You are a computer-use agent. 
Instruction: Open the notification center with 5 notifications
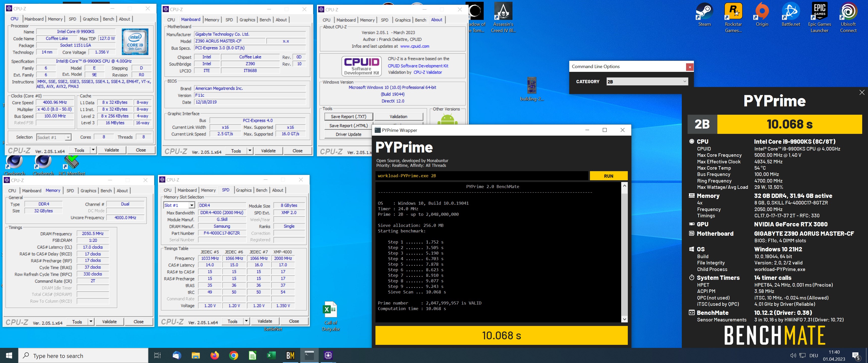(856, 356)
